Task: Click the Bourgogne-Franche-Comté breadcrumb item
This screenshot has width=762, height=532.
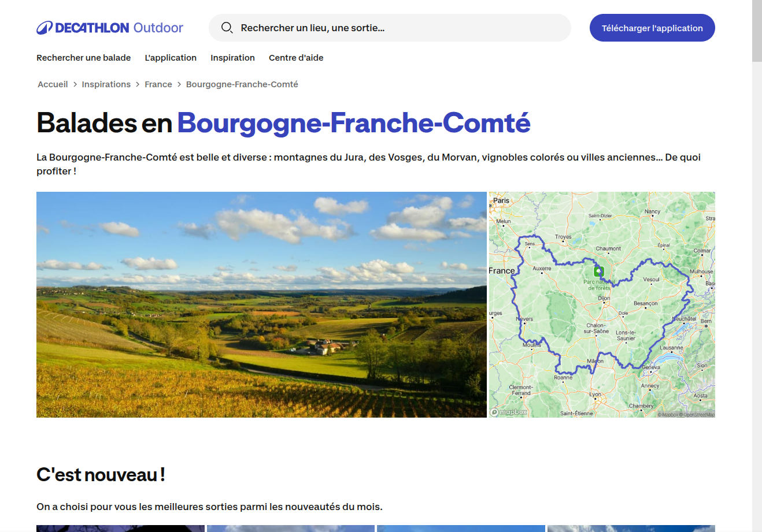Action: 242,84
